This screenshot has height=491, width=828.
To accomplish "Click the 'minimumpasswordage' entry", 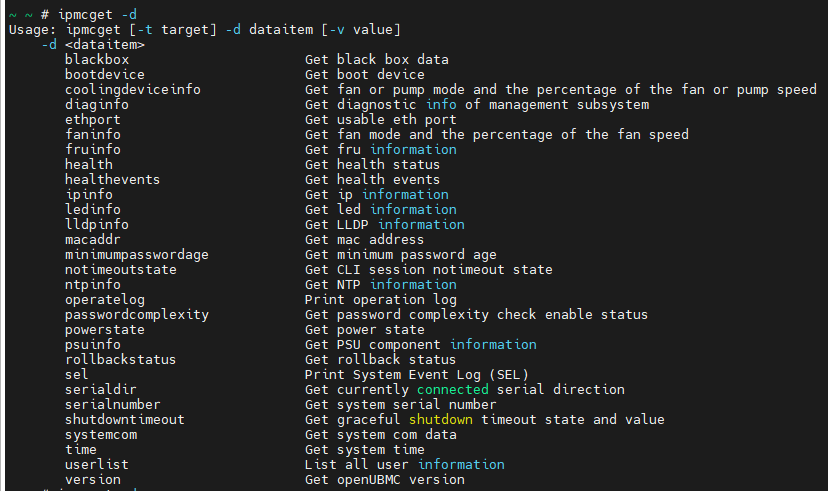I will pos(136,255).
